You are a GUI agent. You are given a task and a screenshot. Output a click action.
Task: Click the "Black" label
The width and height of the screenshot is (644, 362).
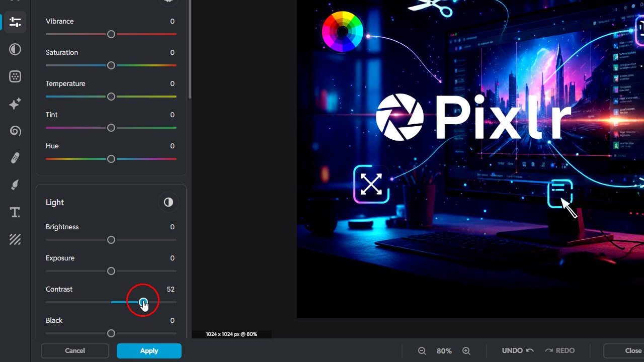54,320
